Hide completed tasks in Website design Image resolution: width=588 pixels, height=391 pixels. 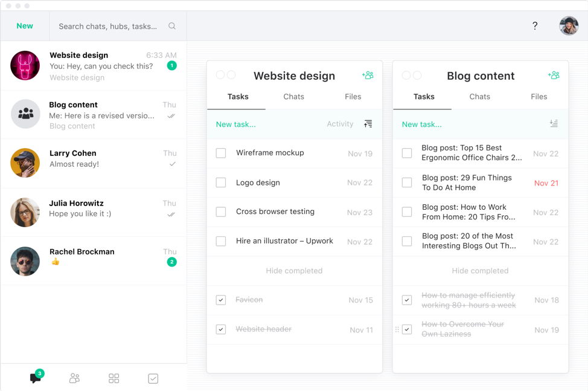coord(294,270)
